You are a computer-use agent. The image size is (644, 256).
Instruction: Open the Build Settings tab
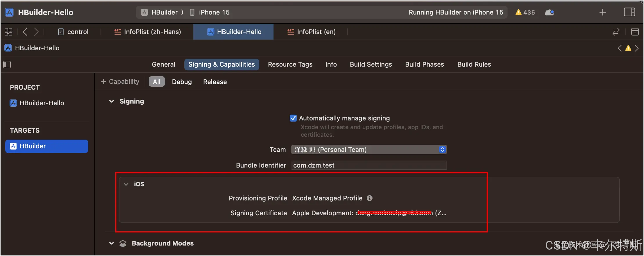[371, 64]
